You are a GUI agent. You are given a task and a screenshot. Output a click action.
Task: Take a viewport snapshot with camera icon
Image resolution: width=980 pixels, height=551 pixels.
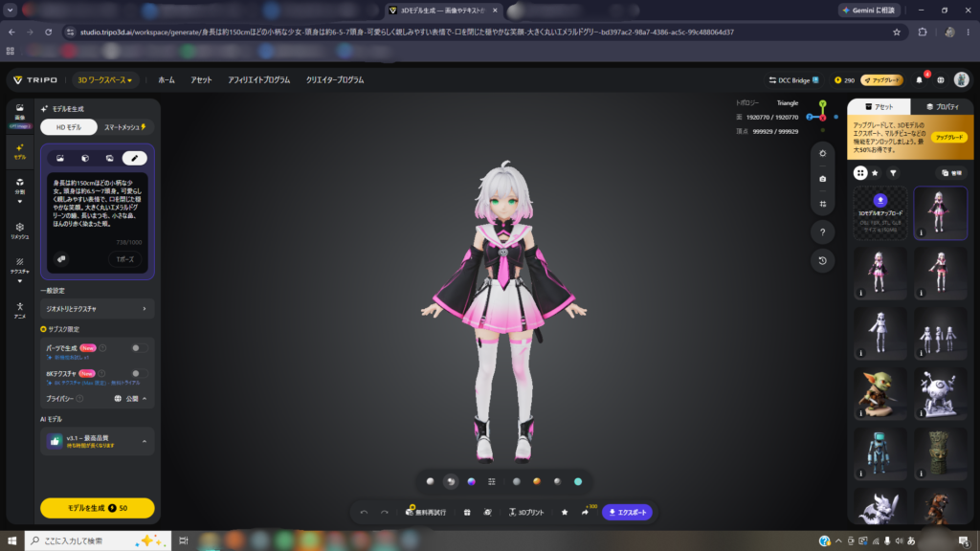822,179
